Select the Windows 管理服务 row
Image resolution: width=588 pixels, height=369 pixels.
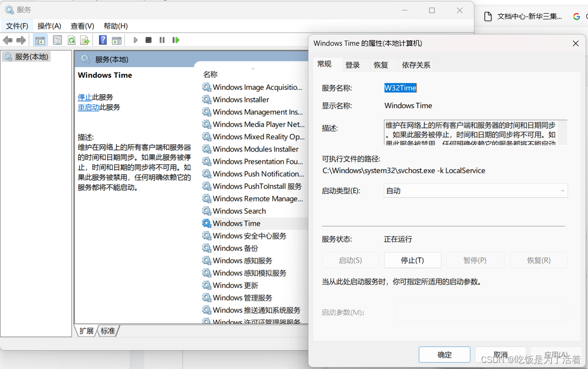tap(255, 298)
